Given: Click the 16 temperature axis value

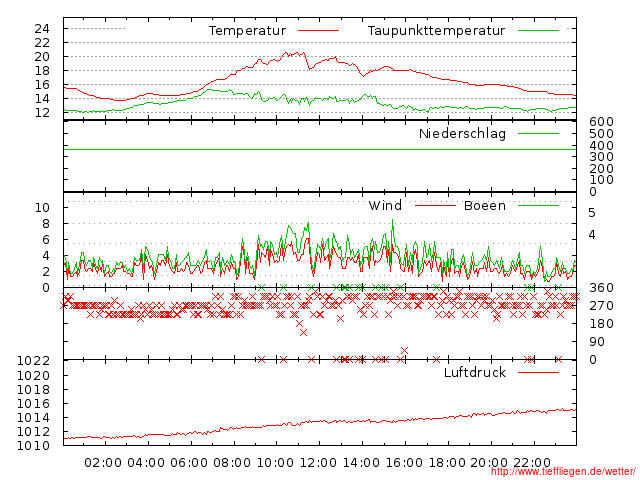Looking at the screenshot, I should pos(42,84).
